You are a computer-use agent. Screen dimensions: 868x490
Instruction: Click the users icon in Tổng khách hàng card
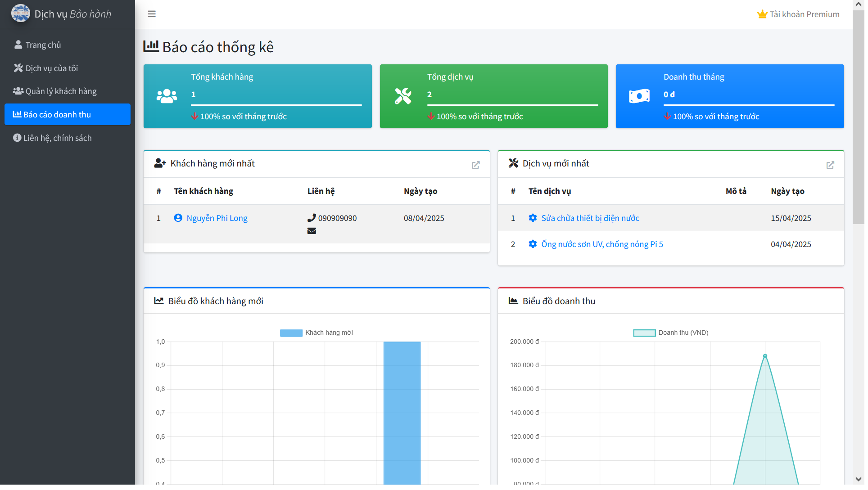click(167, 96)
